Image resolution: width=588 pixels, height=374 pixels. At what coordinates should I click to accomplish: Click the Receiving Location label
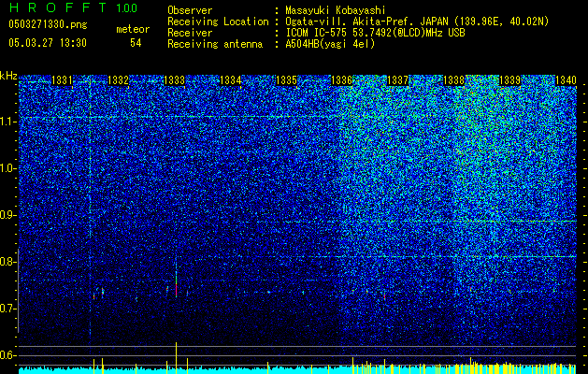[218, 22]
